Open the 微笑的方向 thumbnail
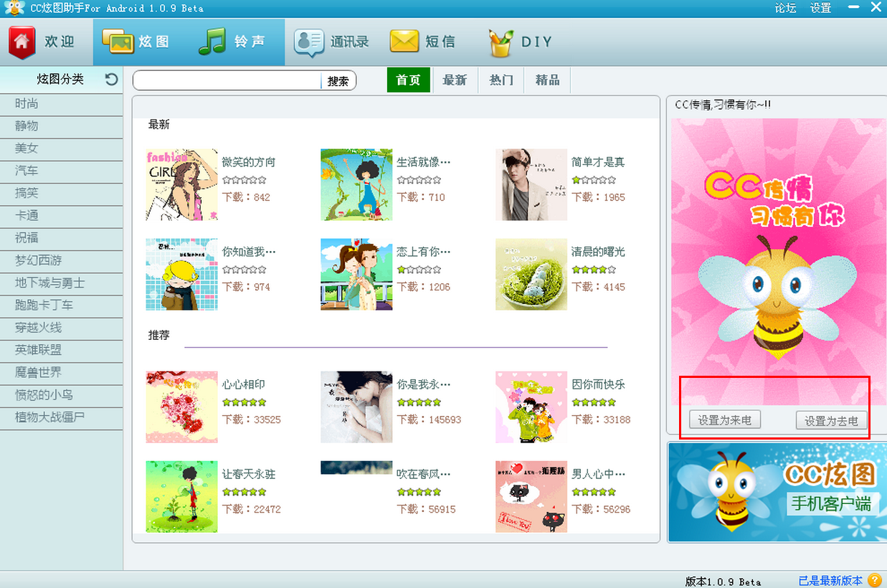887x588 pixels. [181, 184]
